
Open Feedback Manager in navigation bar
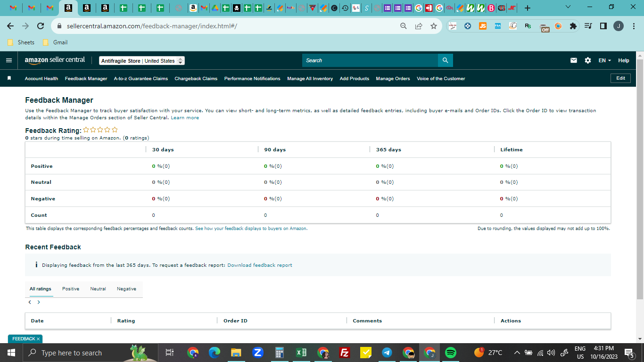[x=86, y=79]
